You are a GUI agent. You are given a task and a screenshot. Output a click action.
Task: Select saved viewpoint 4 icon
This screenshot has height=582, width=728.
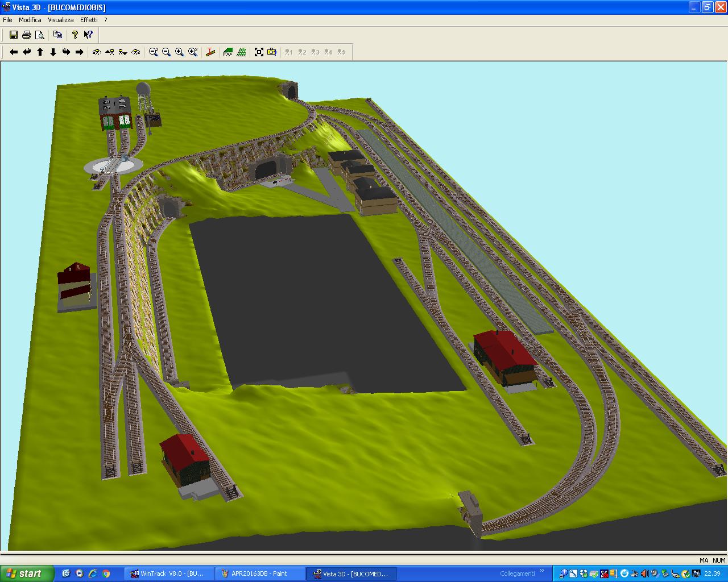pos(328,52)
